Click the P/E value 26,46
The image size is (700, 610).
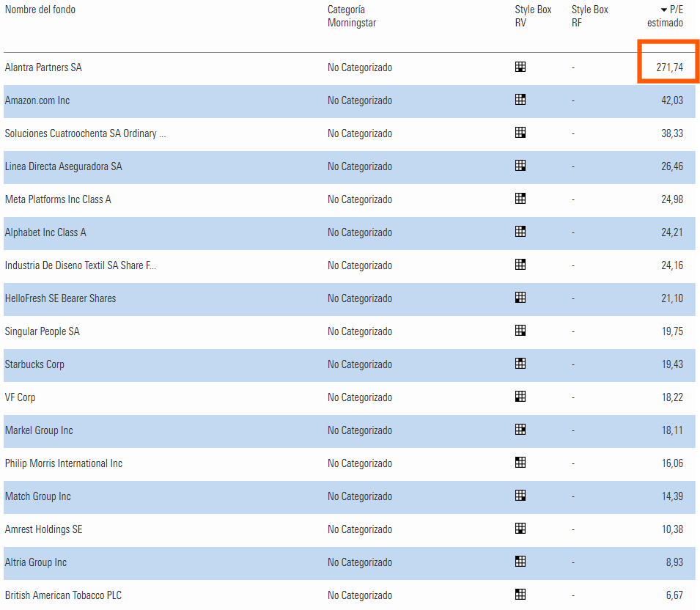click(x=672, y=166)
